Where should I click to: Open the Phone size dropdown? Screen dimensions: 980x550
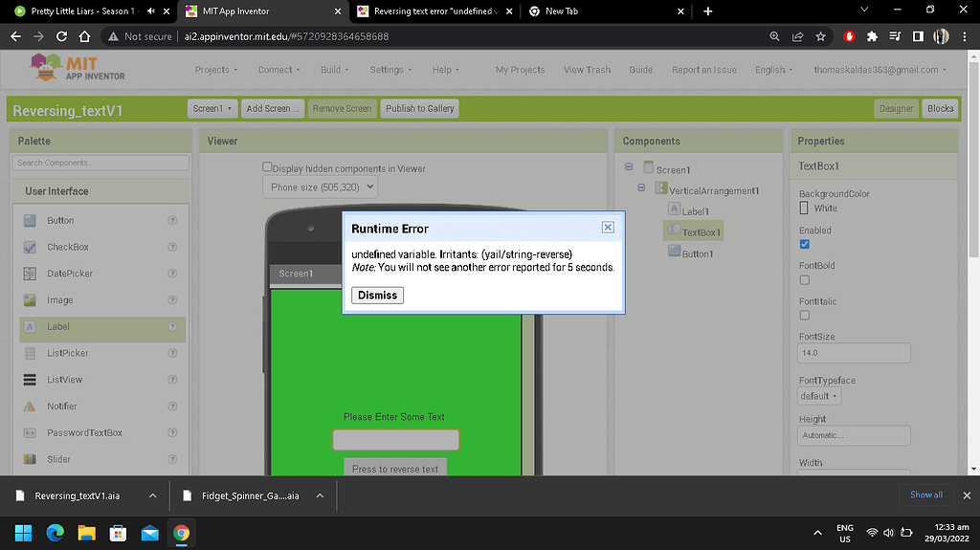[320, 187]
